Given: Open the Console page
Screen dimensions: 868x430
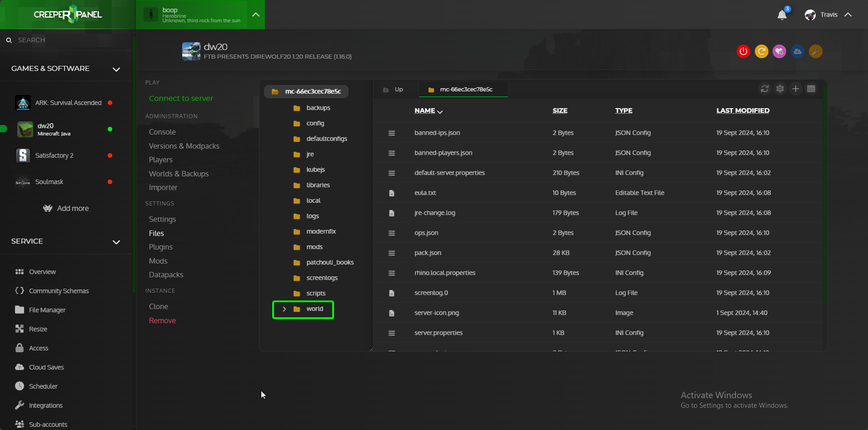Looking at the screenshot, I should [162, 132].
